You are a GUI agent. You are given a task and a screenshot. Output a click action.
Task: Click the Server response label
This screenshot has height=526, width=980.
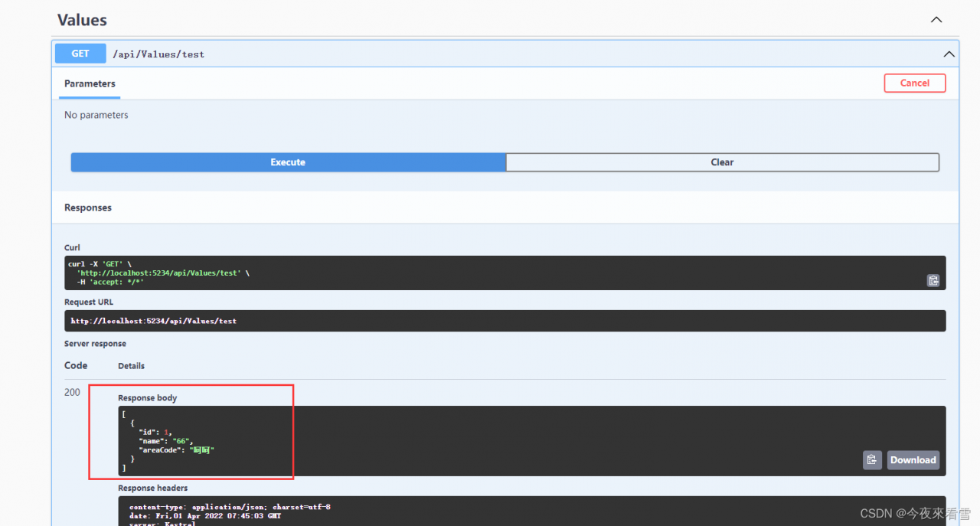point(96,344)
